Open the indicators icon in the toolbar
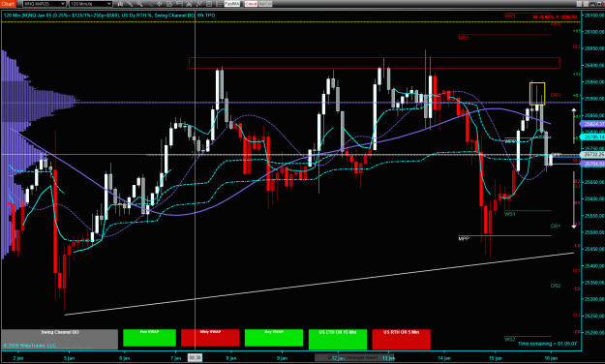605x364 pixels. 199,4
